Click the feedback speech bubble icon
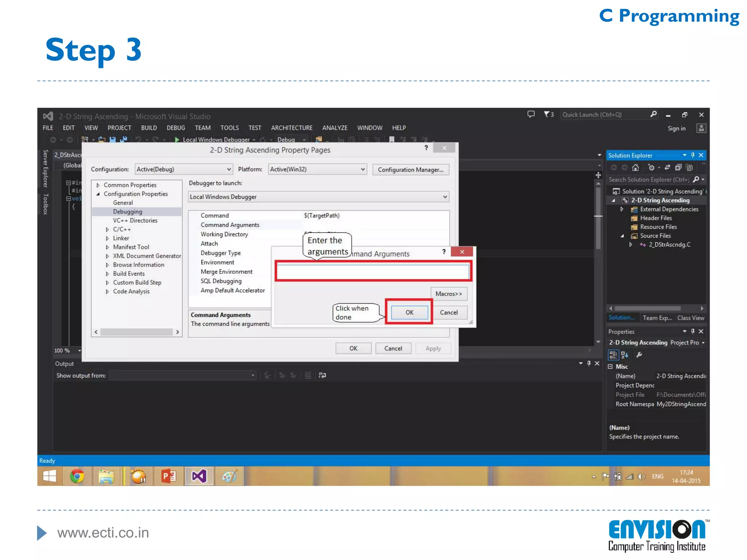 (x=531, y=114)
